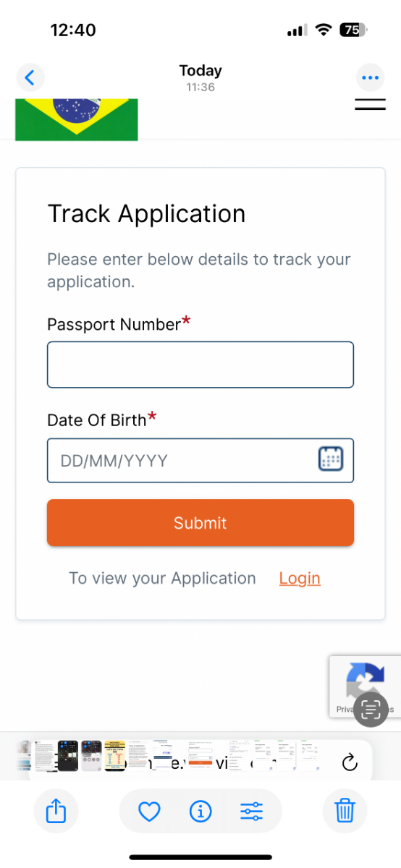Tap the share icon
Screen dimensions: 401x868
(x=56, y=812)
